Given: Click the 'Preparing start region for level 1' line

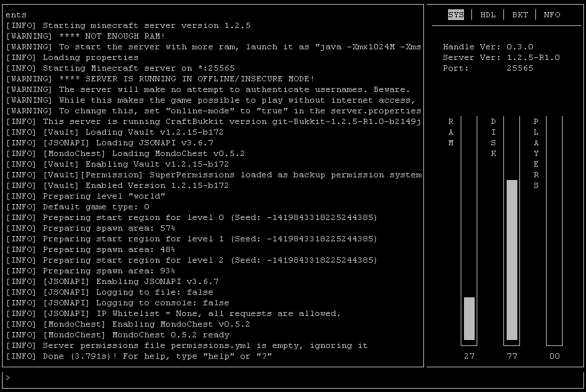Looking at the screenshot, I should (191, 239).
